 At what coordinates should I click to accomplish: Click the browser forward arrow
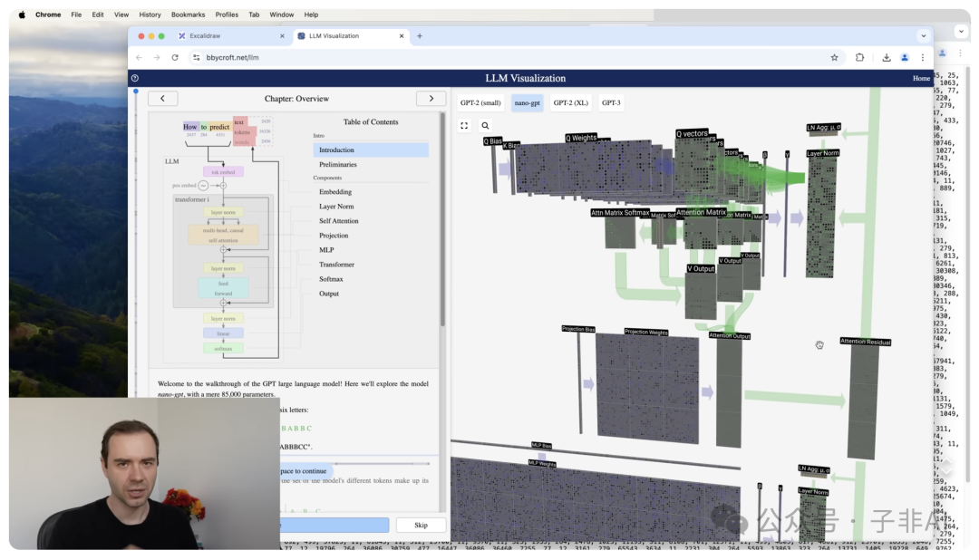click(157, 57)
